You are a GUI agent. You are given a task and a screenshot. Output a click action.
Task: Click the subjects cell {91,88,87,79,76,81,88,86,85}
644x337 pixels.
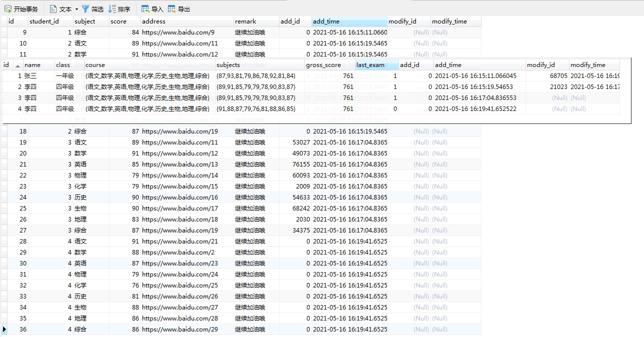point(260,109)
